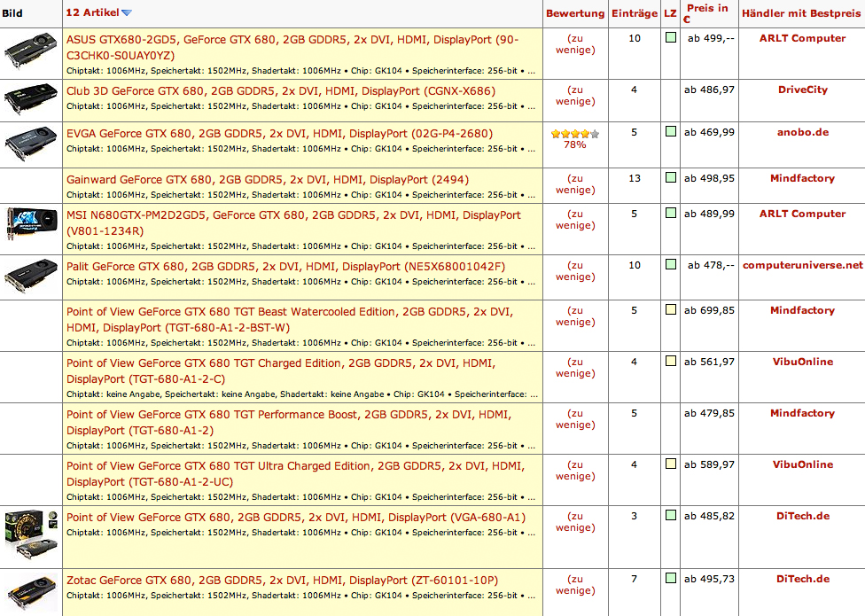Visit Mindfactory in the Beast Watercooled row

[x=802, y=310]
